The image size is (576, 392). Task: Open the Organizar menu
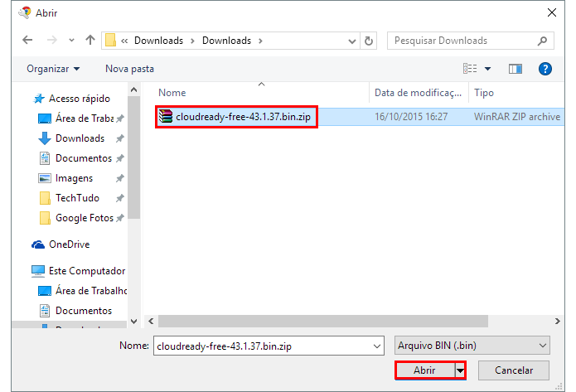[x=53, y=69]
